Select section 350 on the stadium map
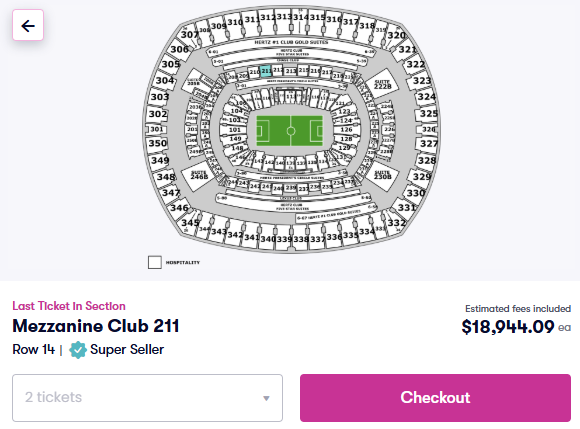The width and height of the screenshot is (580, 429). (x=158, y=143)
